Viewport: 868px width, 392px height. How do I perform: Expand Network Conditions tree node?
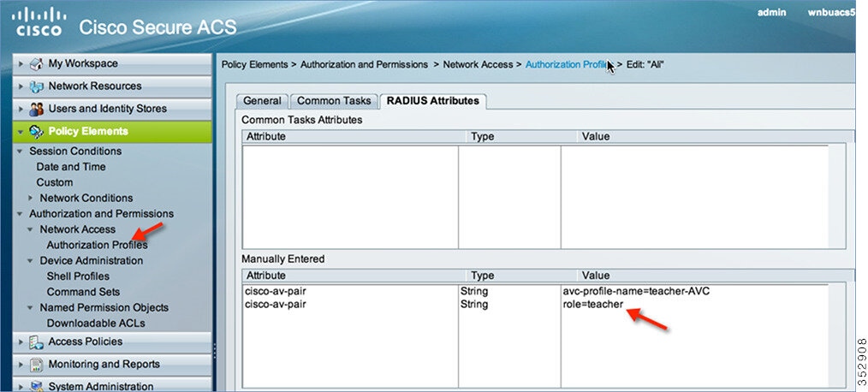click(31, 198)
